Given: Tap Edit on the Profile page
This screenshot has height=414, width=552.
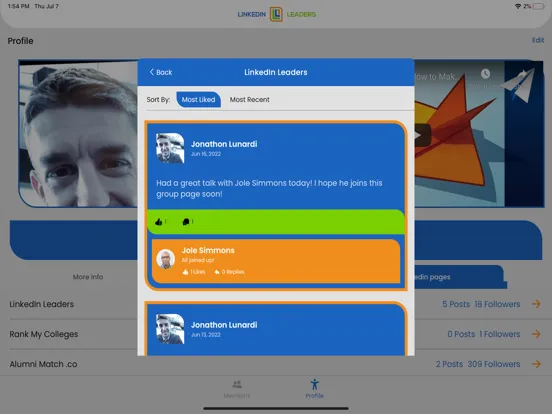Looking at the screenshot, I should 538,40.
